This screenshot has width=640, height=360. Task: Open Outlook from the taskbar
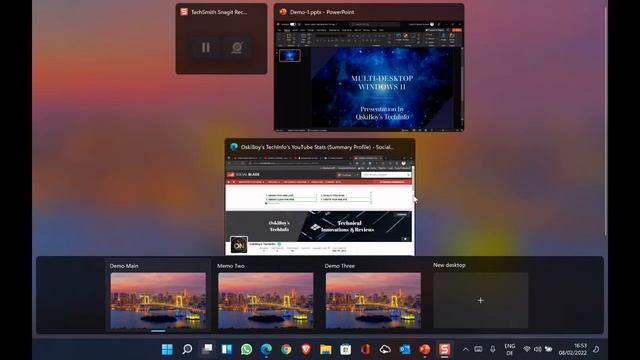tap(405, 349)
